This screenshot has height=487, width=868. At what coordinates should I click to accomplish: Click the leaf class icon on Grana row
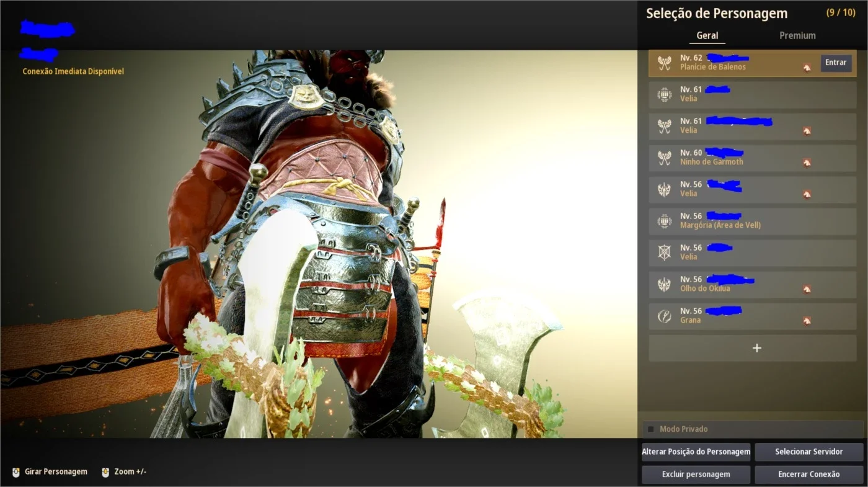pos(664,316)
